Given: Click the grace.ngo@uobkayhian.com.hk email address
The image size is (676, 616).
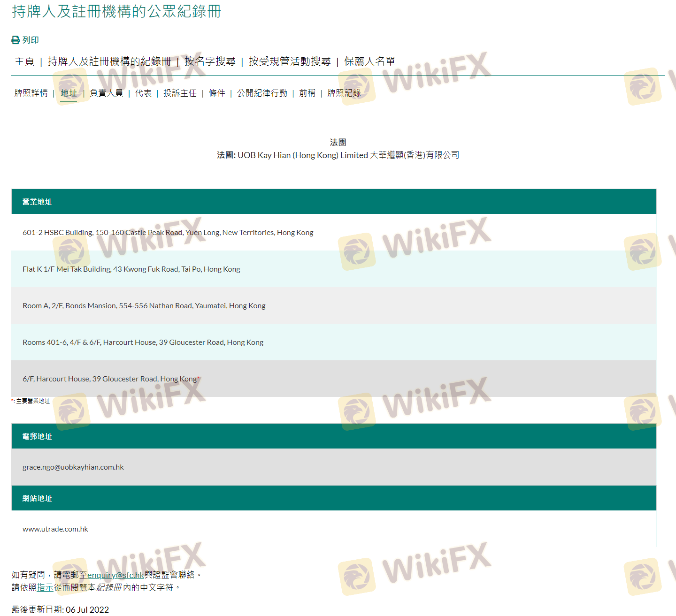Looking at the screenshot, I should click(73, 467).
